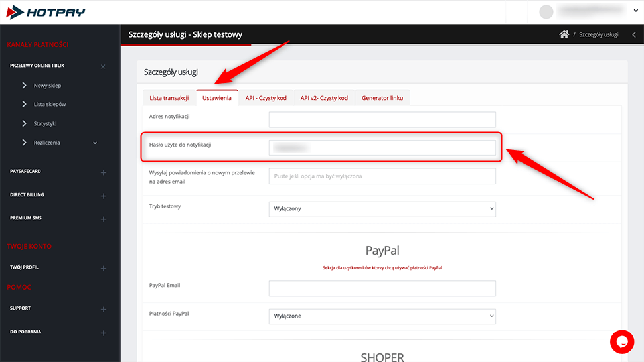Select the Twój Profil menu label
Screen dimensions: 644x362
pyautogui.click(x=24, y=267)
